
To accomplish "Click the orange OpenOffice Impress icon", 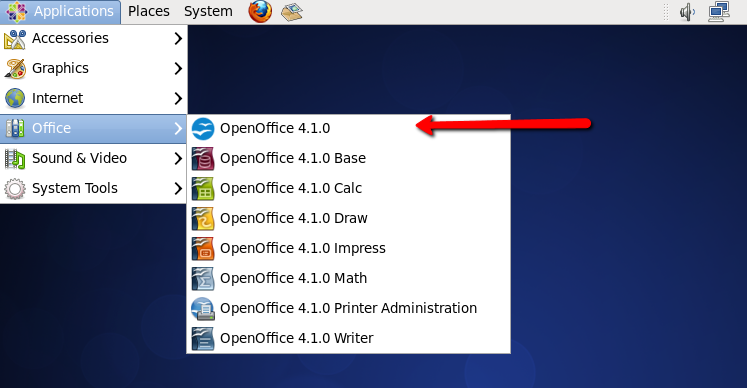I will pyautogui.click(x=203, y=249).
